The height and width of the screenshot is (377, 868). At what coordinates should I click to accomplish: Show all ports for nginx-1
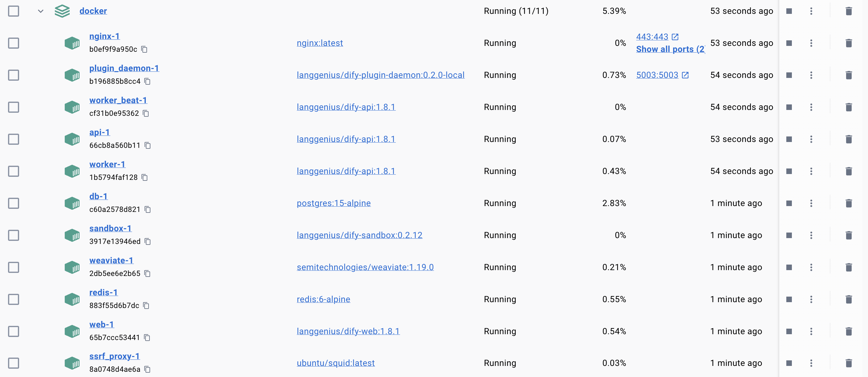(x=670, y=49)
